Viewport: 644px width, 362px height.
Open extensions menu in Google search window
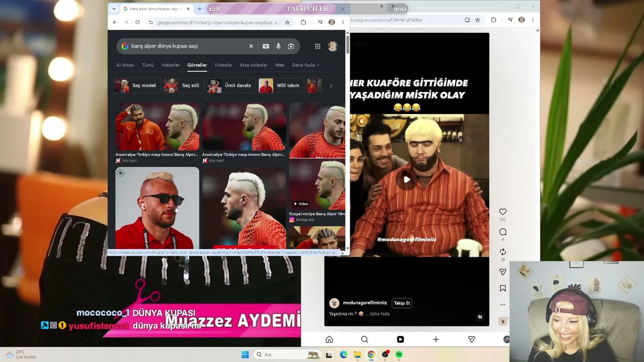[303, 22]
